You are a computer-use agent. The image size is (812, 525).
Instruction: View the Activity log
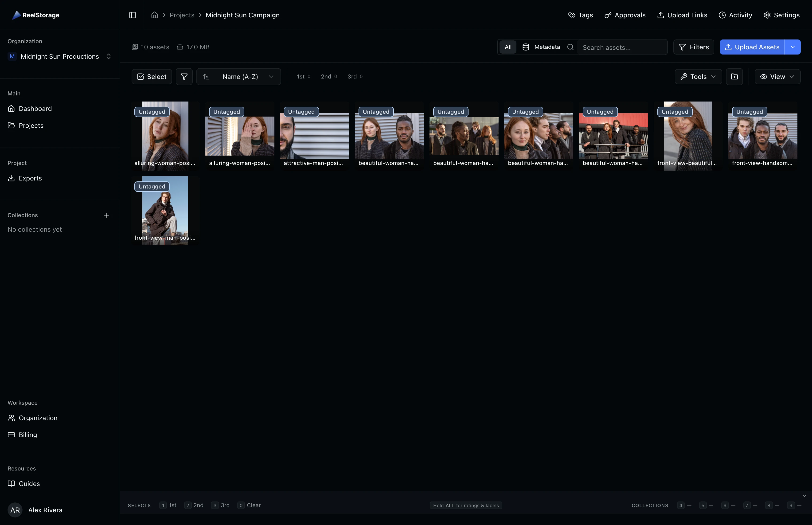coord(735,15)
